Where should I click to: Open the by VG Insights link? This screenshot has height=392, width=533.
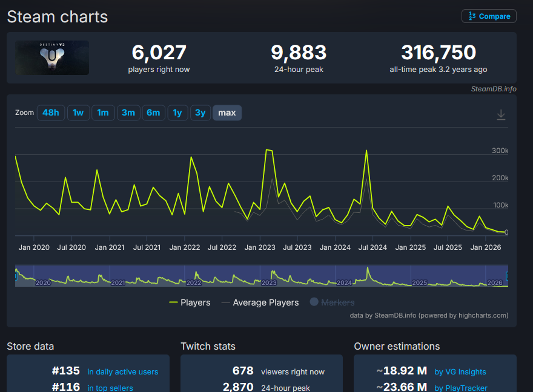click(x=460, y=372)
